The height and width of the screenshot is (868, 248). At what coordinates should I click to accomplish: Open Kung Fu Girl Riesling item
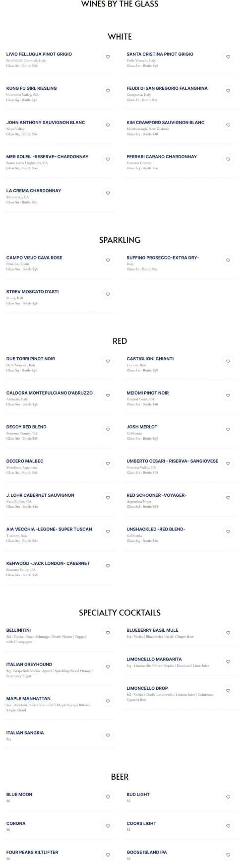click(x=60, y=94)
